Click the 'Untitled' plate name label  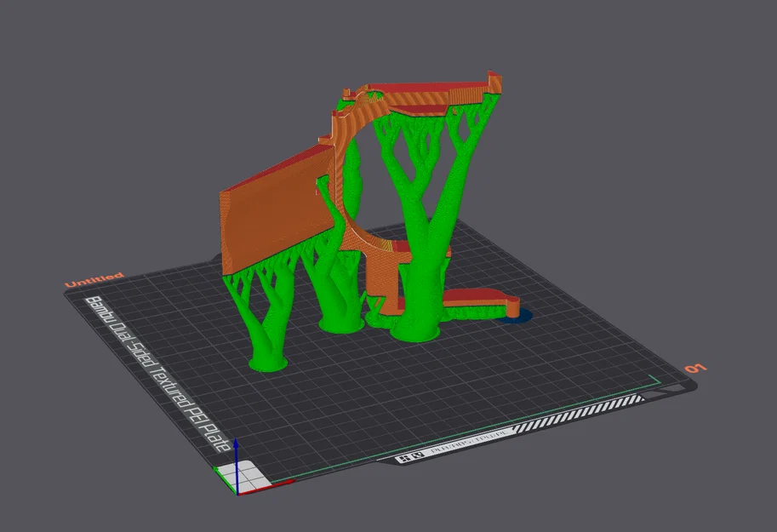tap(94, 280)
